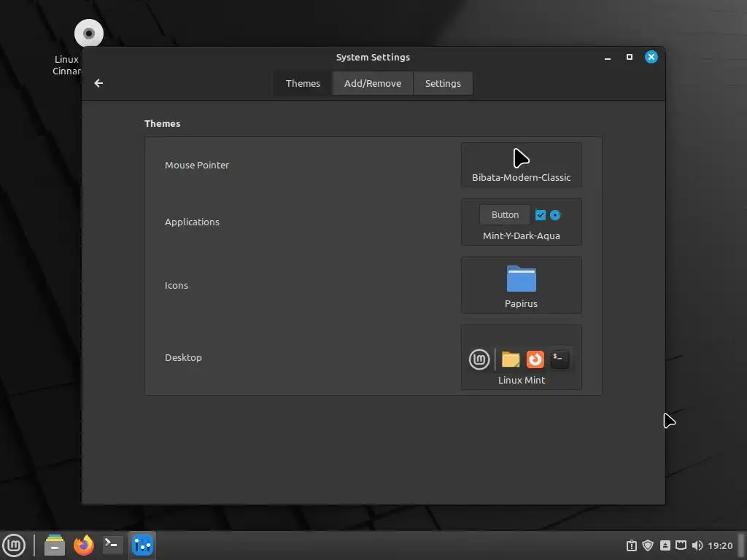Open the clipboard notification tray icon
The width and height of the screenshot is (747, 560).
632,545
